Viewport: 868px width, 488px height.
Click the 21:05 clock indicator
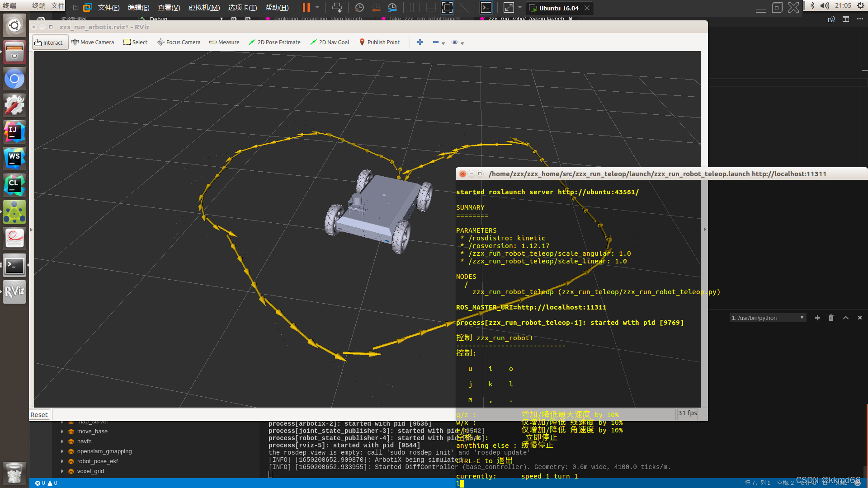[x=843, y=5]
